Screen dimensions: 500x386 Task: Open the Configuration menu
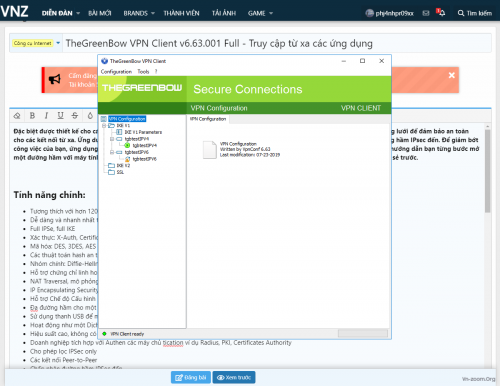click(x=116, y=72)
